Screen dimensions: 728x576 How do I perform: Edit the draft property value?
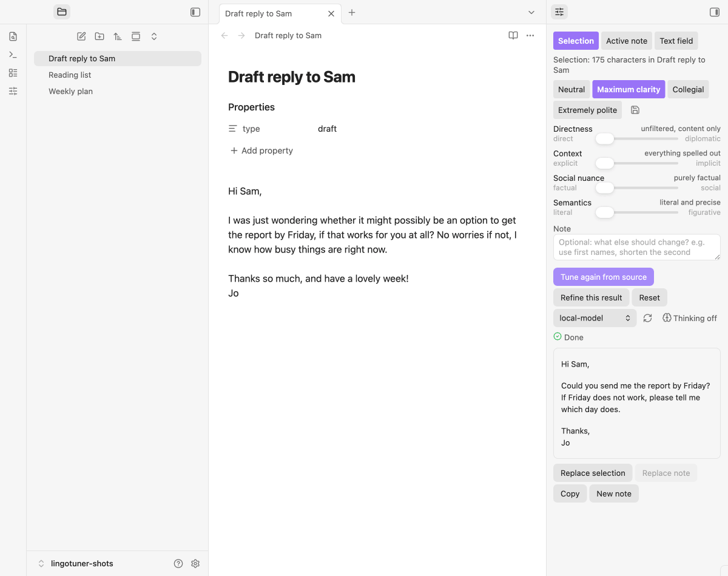tap(327, 129)
